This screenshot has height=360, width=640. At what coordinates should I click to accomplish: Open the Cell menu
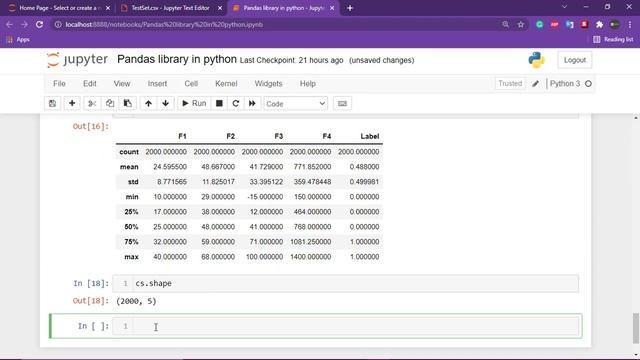191,84
